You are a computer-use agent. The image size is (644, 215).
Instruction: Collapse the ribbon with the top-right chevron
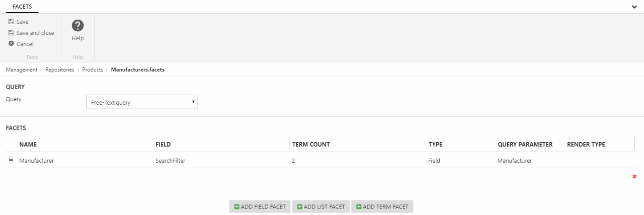click(634, 7)
